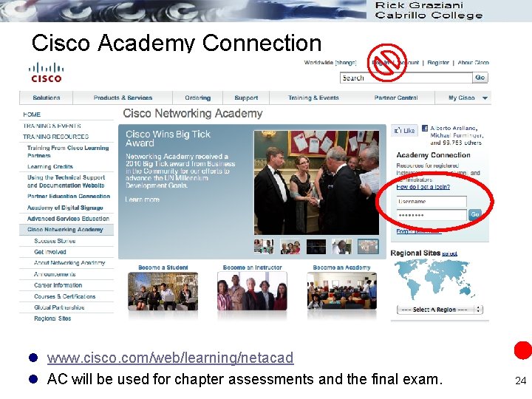532x399 pixels.
Task: Go to HOME in the sidebar
Action: coord(32,115)
